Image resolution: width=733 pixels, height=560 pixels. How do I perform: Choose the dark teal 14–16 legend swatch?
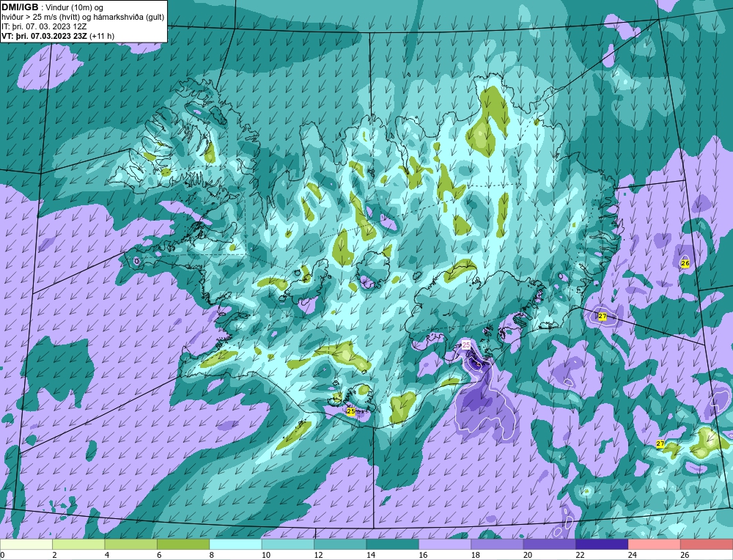point(393,545)
